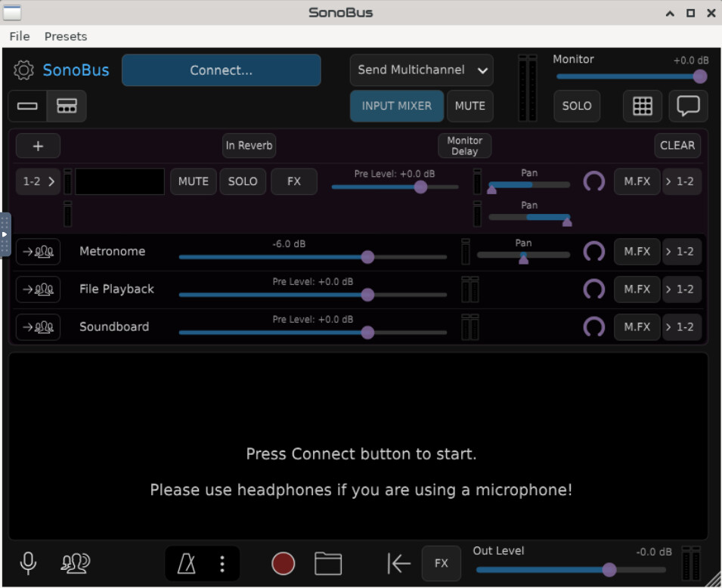
Task: Open M.FX for the input 1-2 row
Action: point(637,181)
